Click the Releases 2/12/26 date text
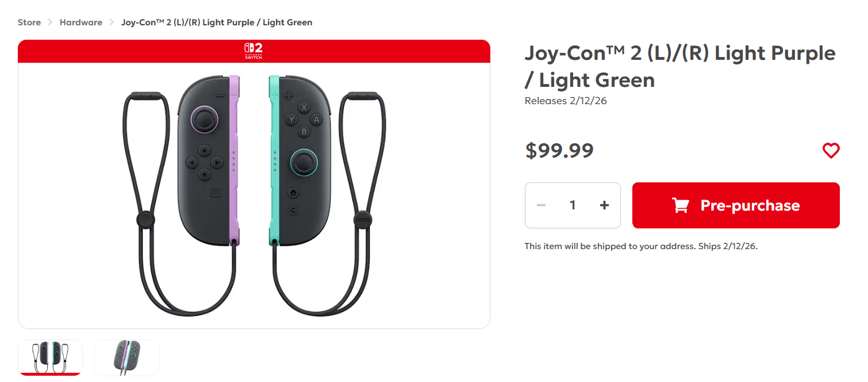The width and height of the screenshot is (868, 382). (x=566, y=101)
